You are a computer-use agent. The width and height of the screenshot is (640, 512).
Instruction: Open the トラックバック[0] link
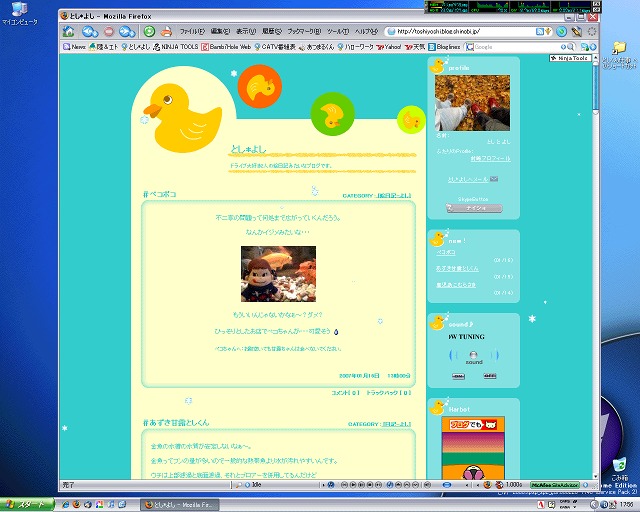(x=388, y=393)
